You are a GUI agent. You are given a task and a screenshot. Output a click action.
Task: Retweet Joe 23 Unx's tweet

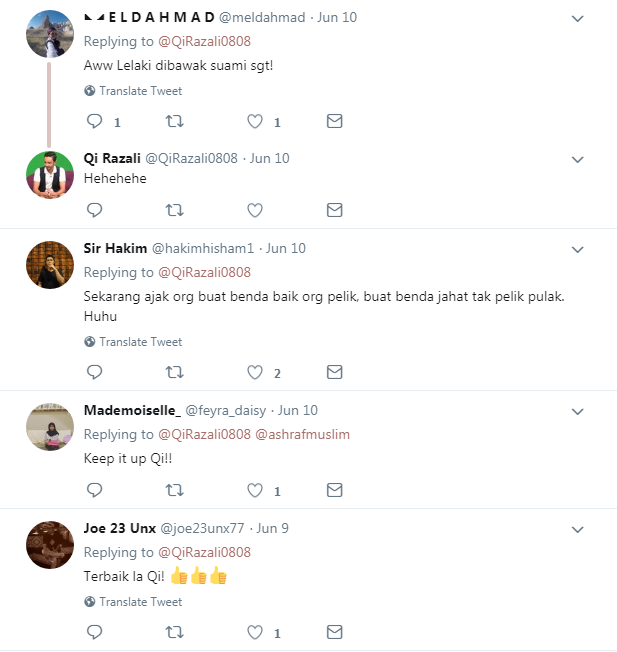(x=174, y=632)
